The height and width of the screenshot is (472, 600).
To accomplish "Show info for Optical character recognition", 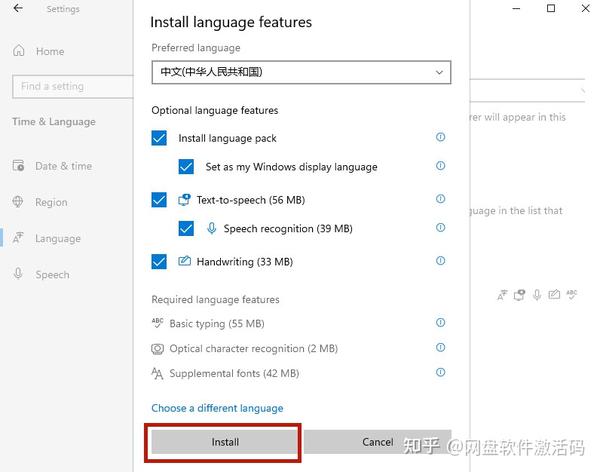I will 440,347.
